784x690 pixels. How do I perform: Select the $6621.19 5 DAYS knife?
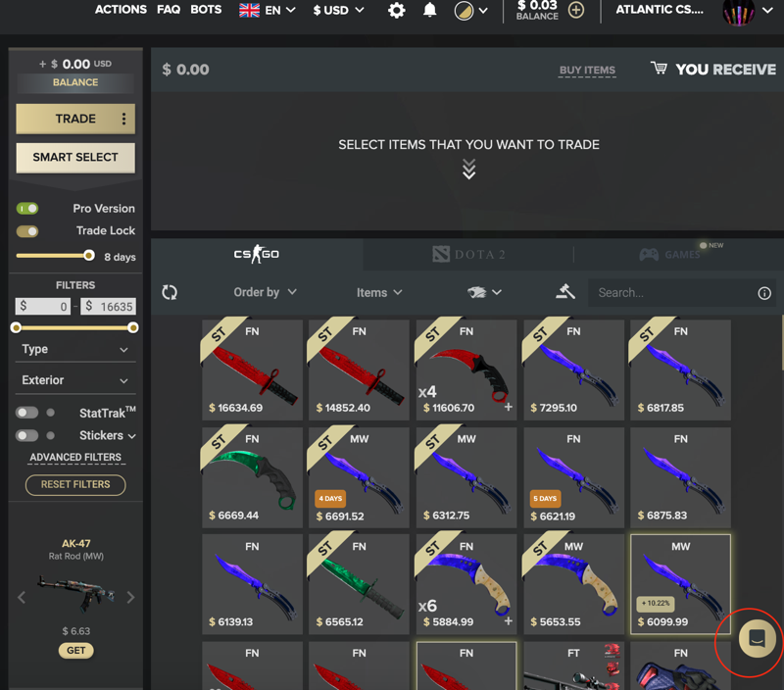click(x=573, y=477)
